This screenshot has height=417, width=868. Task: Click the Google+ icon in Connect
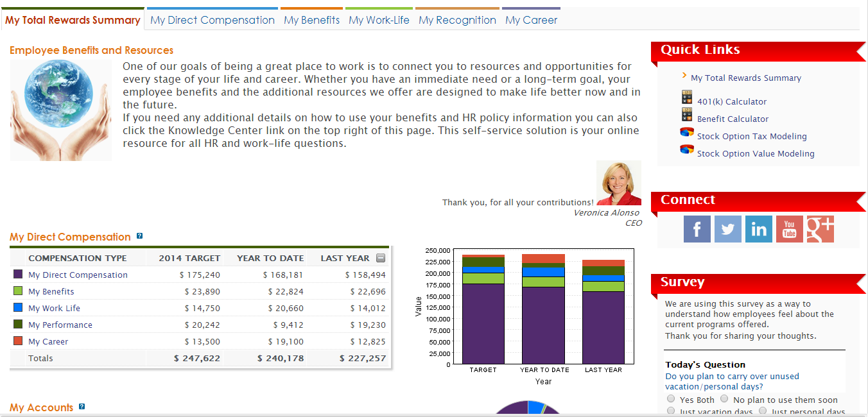[820, 228]
